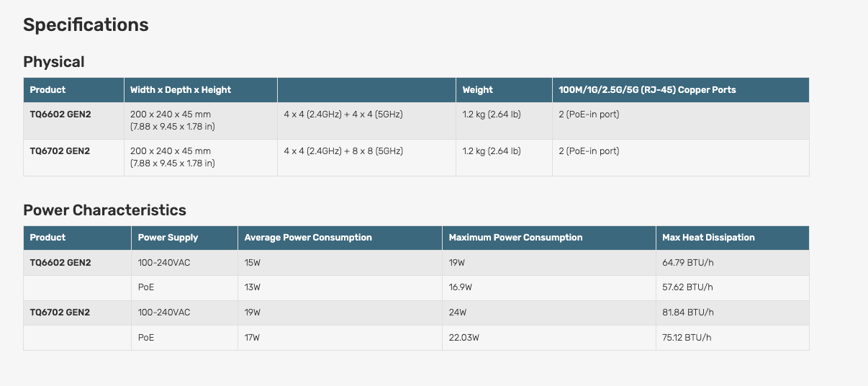
Task: Select the Physical section heading
Action: [54, 62]
